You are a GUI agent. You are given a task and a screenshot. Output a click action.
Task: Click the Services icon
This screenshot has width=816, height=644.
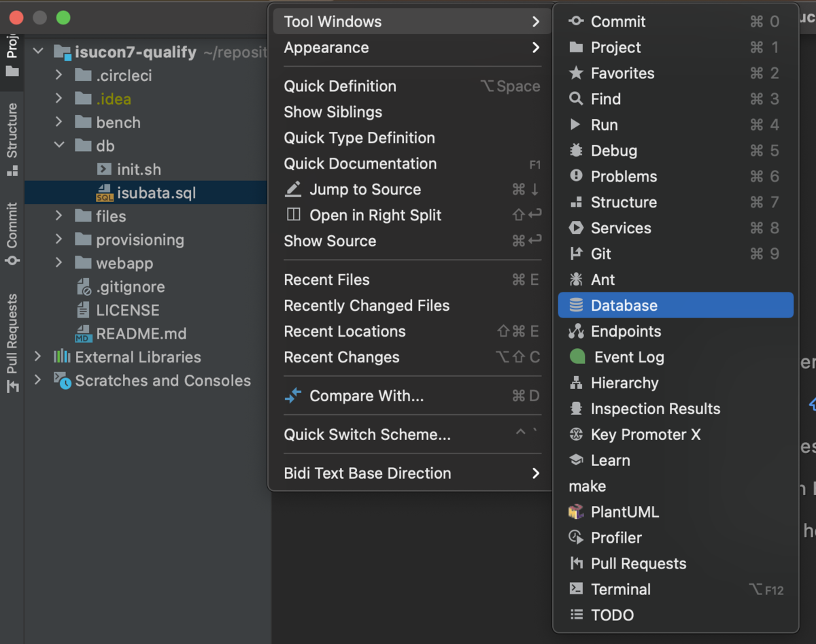coord(576,228)
